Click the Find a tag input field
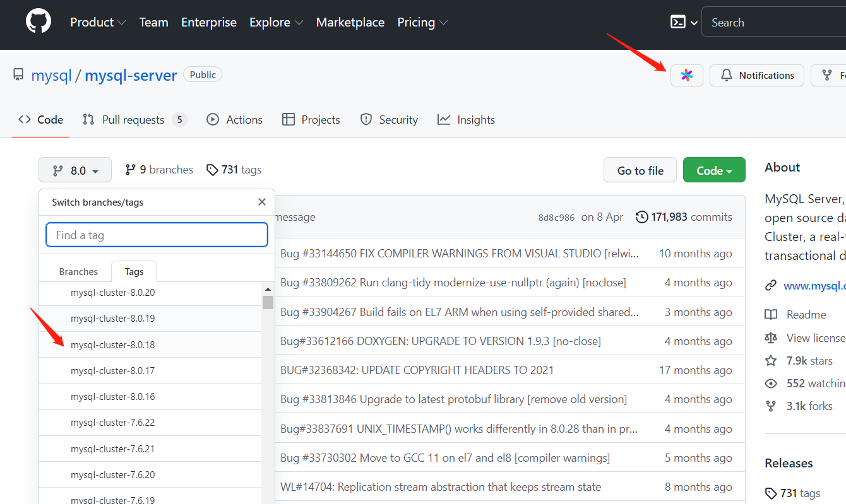The image size is (846, 504). point(157,235)
